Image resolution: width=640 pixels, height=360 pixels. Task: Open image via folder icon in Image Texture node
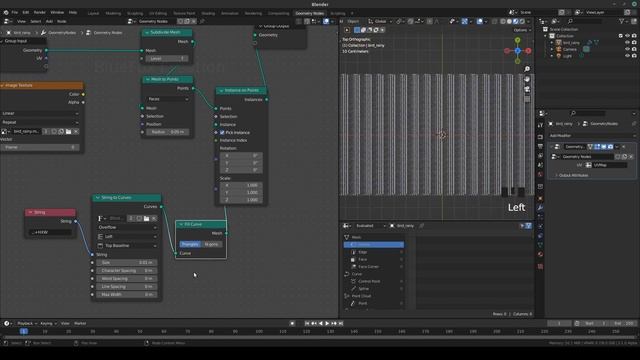pyautogui.click(x=69, y=131)
